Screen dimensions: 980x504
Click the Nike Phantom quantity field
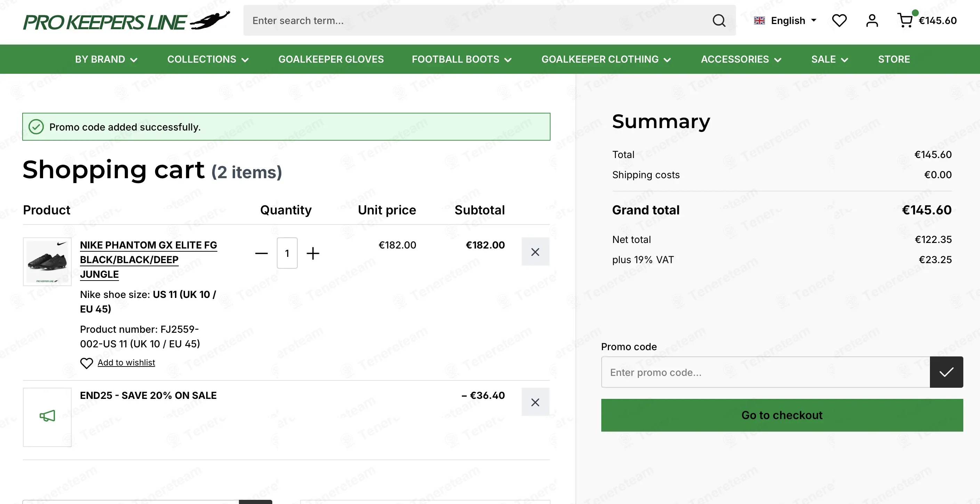pyautogui.click(x=287, y=253)
